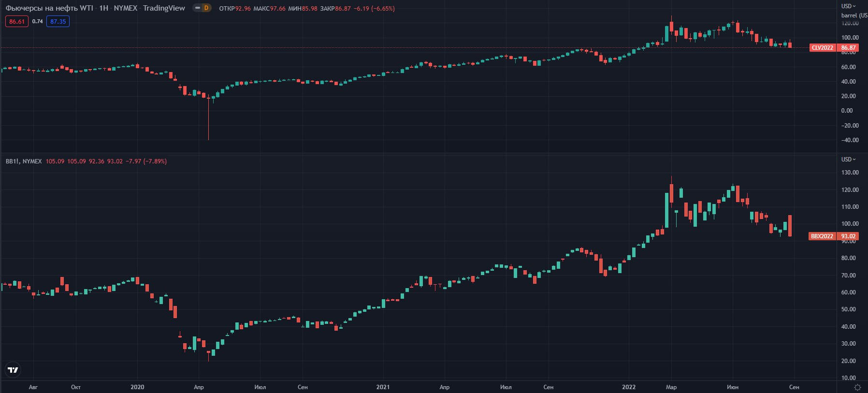Open USD currency dropdown of BB1! pane
The height and width of the screenshot is (393, 868).
tap(848, 159)
